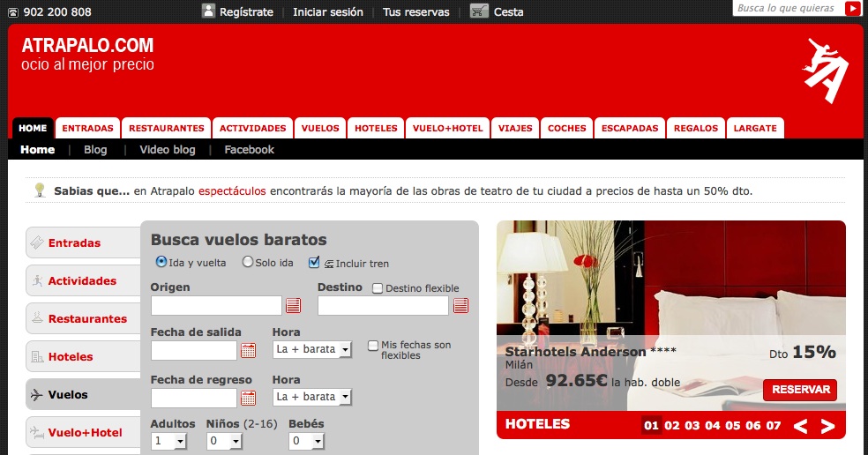Image resolution: width=868 pixels, height=455 pixels.
Task: Open the Home submenu link
Action: coord(38,149)
